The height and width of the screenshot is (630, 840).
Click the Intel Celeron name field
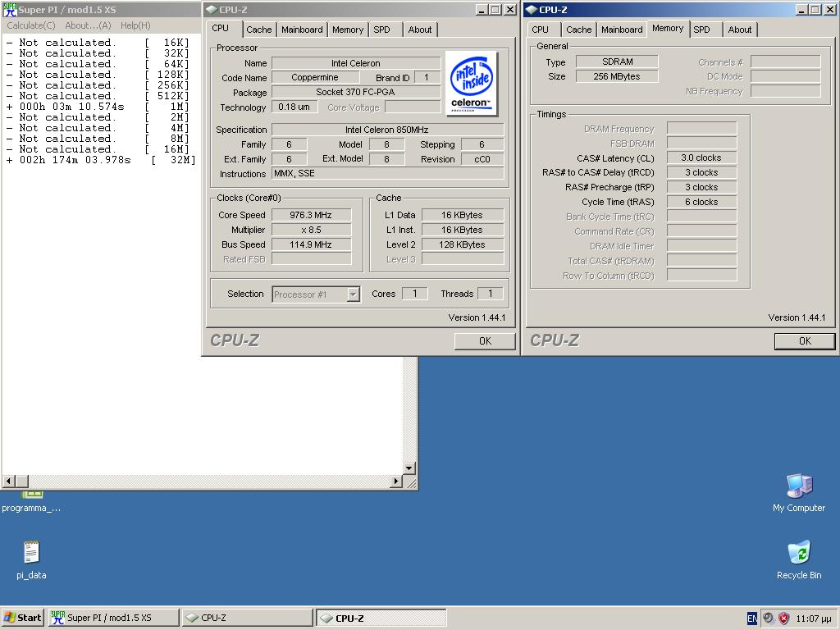click(x=356, y=63)
